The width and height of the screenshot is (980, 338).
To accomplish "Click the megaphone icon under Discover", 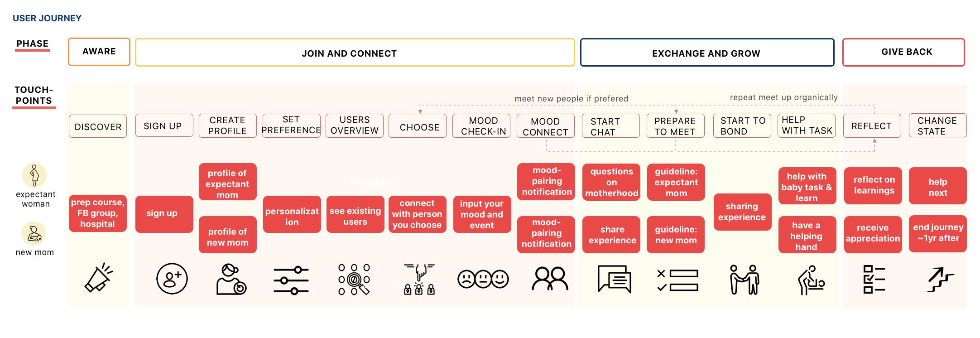I will (98, 278).
